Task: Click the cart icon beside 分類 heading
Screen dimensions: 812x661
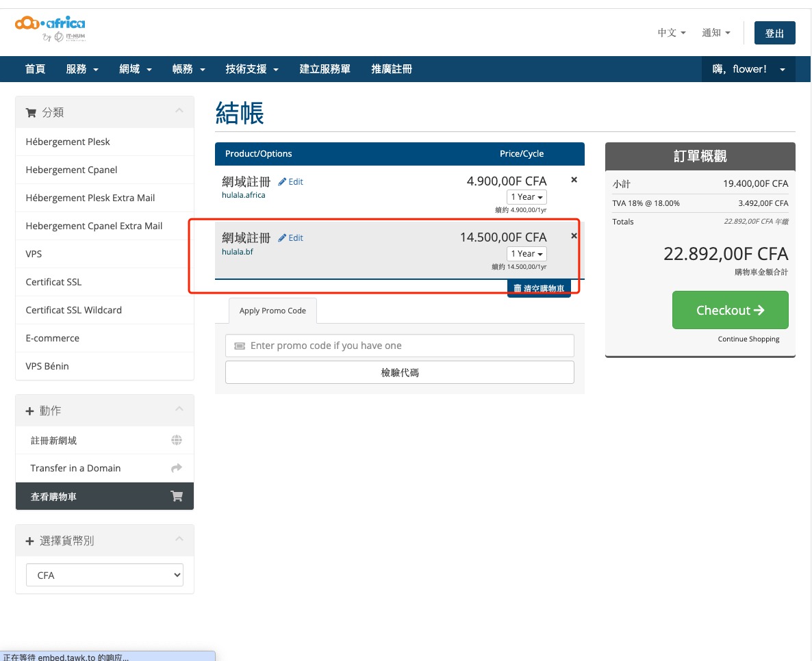Action: [31, 112]
